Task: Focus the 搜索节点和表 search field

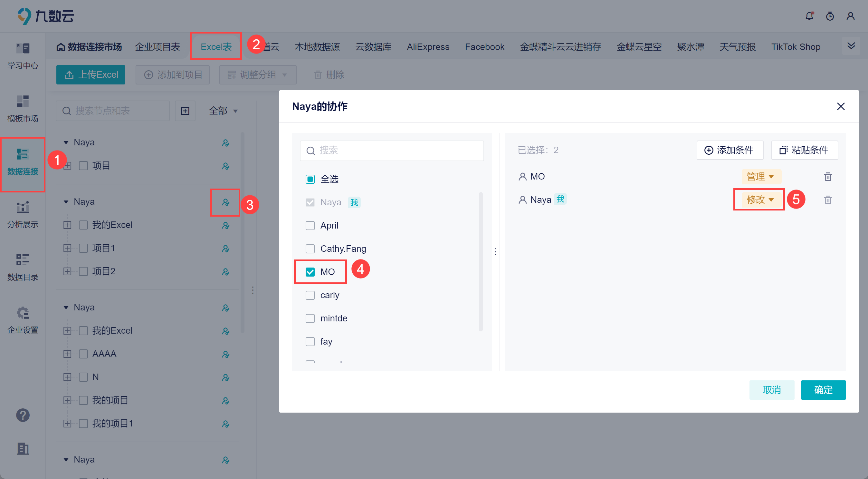Action: (x=112, y=111)
